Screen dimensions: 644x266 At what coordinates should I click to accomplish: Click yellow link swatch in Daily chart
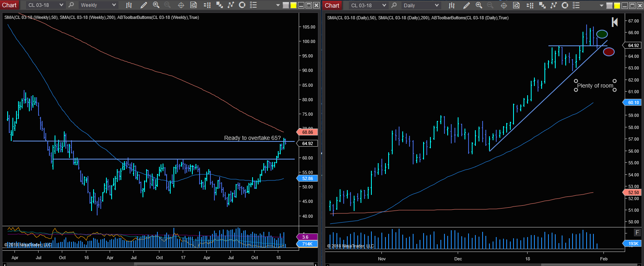(x=617, y=5)
